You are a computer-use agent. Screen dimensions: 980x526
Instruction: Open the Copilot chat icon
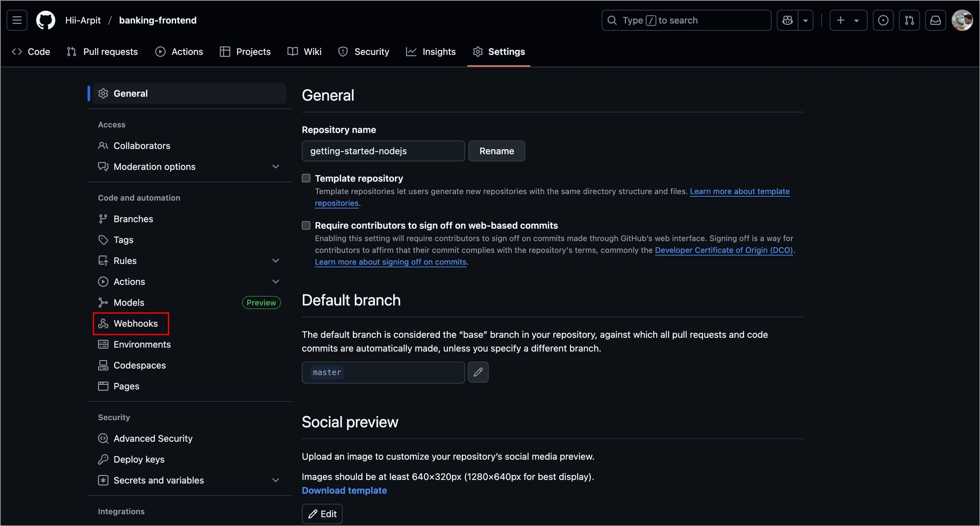(787, 20)
